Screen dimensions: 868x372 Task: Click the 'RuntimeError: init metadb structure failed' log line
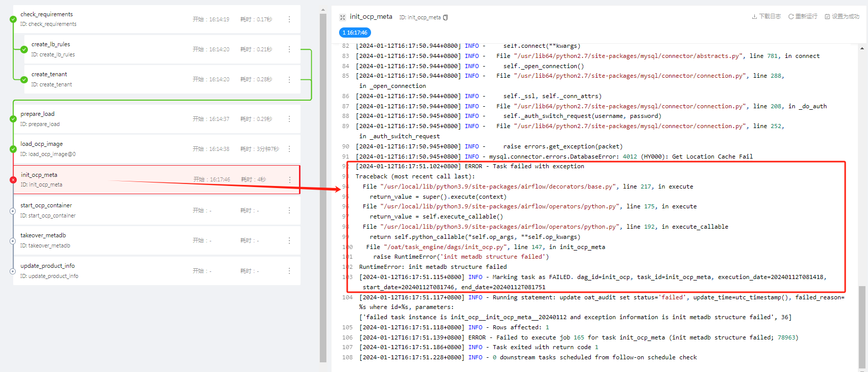(x=433, y=267)
